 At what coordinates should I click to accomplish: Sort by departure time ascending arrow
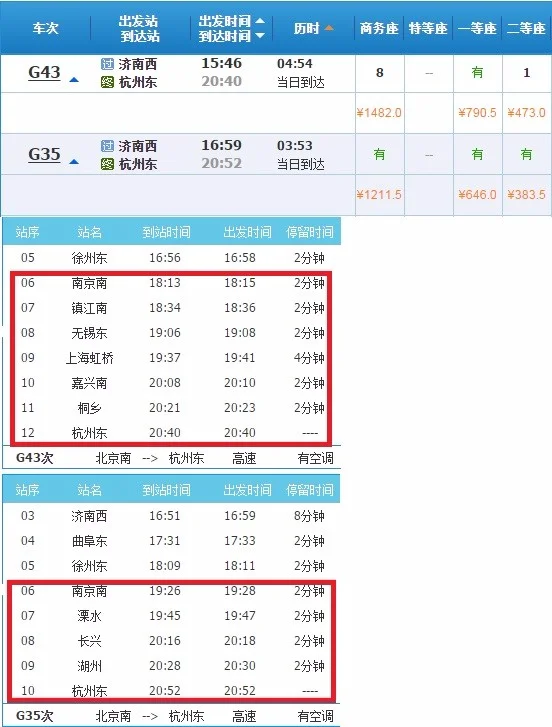pyautogui.click(x=260, y=21)
